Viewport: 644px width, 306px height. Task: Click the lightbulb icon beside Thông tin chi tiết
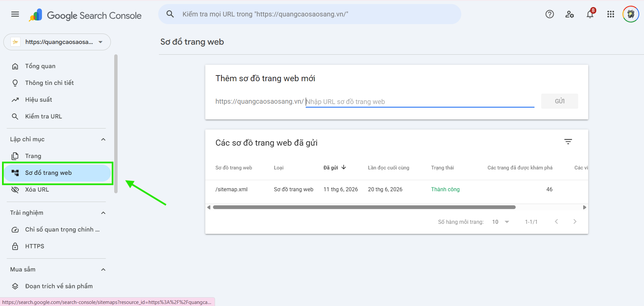[15, 83]
